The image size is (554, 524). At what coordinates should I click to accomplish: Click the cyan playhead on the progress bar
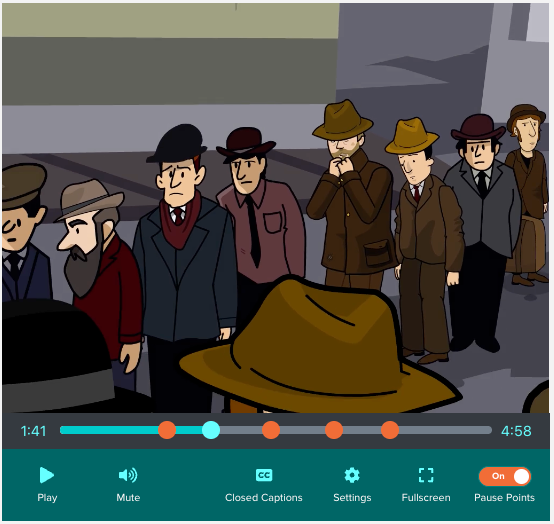click(x=211, y=430)
